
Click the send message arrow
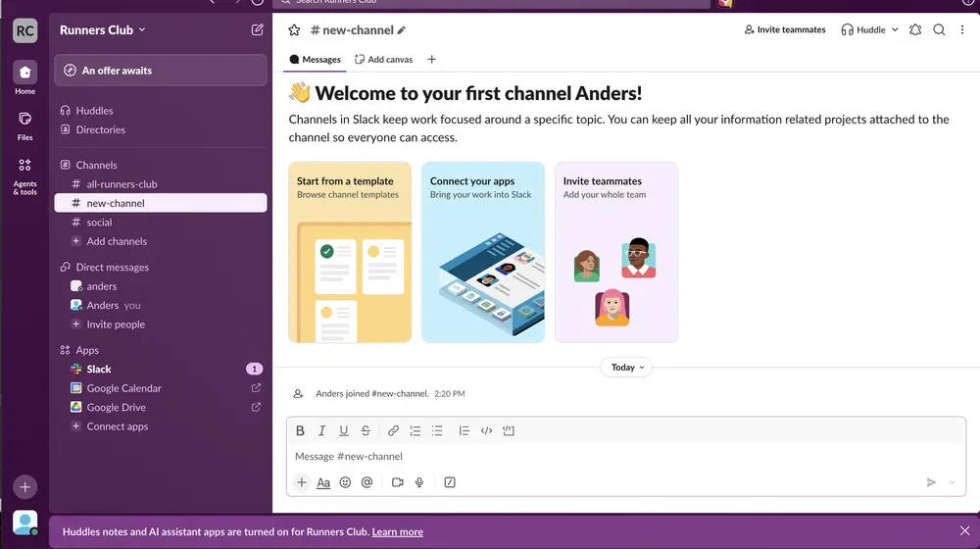[931, 482]
